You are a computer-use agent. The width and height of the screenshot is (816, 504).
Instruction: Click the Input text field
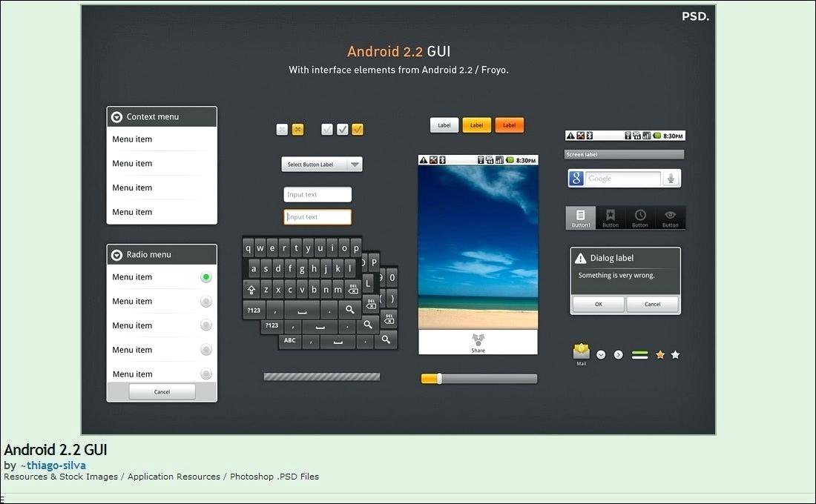click(317, 194)
